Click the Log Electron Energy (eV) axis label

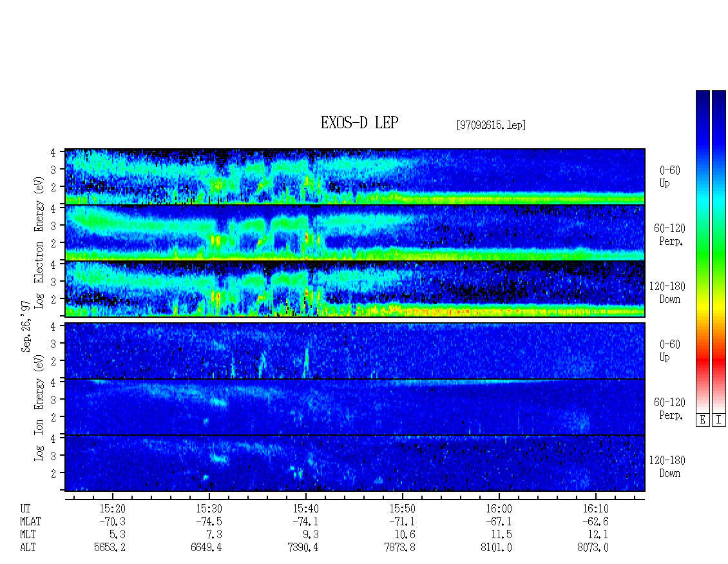pyautogui.click(x=39, y=242)
